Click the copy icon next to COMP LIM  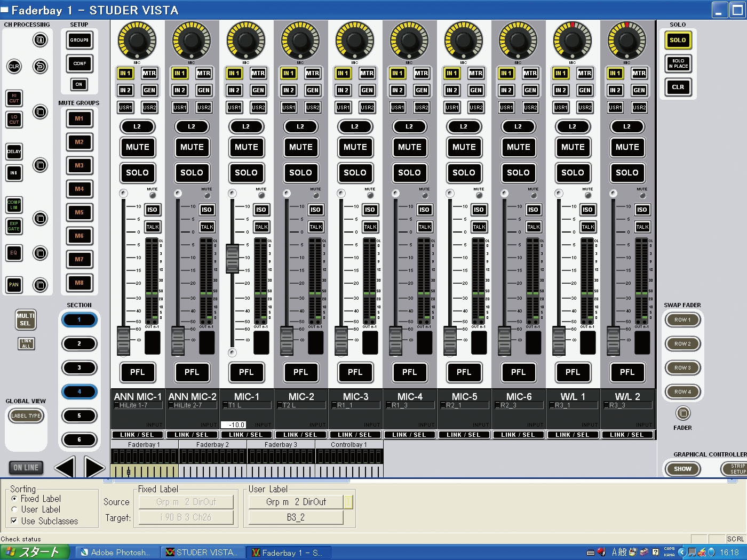click(40, 218)
